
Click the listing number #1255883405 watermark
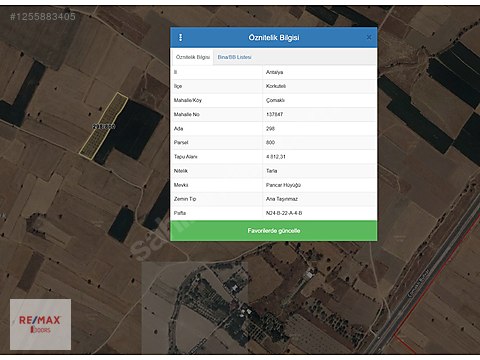point(43,17)
